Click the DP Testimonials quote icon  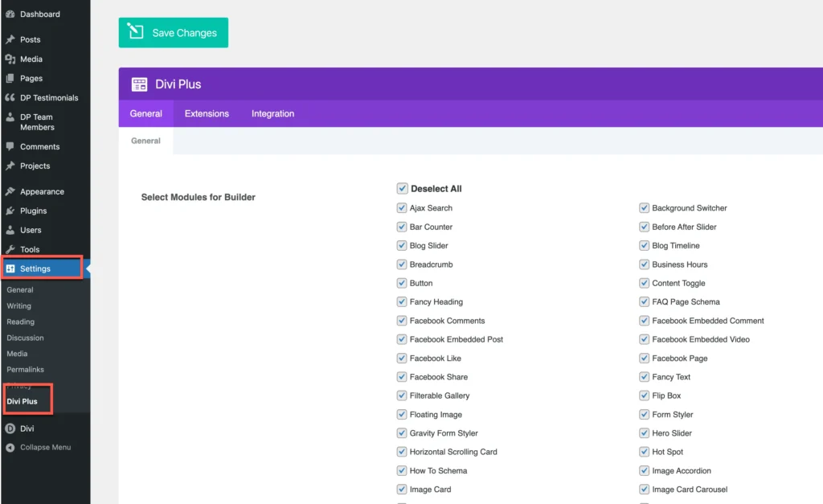pos(10,97)
